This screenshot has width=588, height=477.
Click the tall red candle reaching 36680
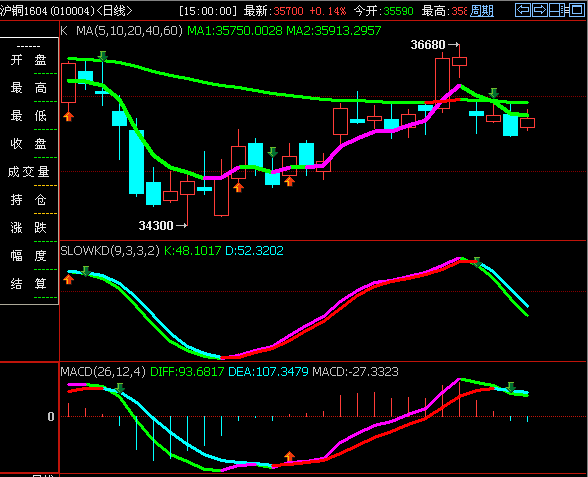pos(442,83)
